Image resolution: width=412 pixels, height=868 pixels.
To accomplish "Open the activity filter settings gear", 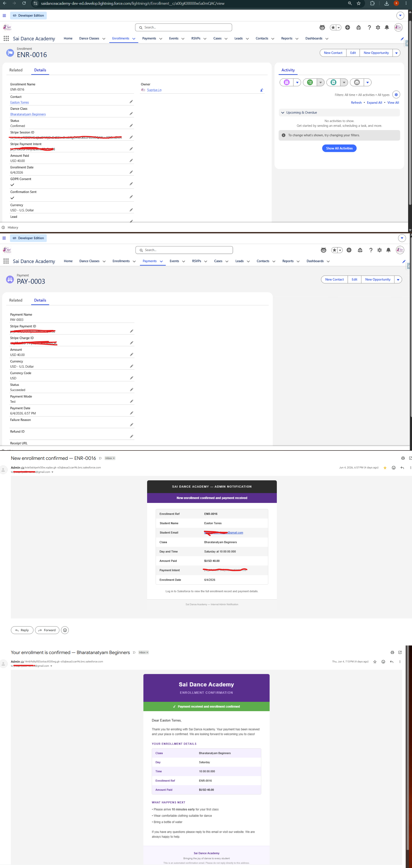I will click(x=396, y=95).
